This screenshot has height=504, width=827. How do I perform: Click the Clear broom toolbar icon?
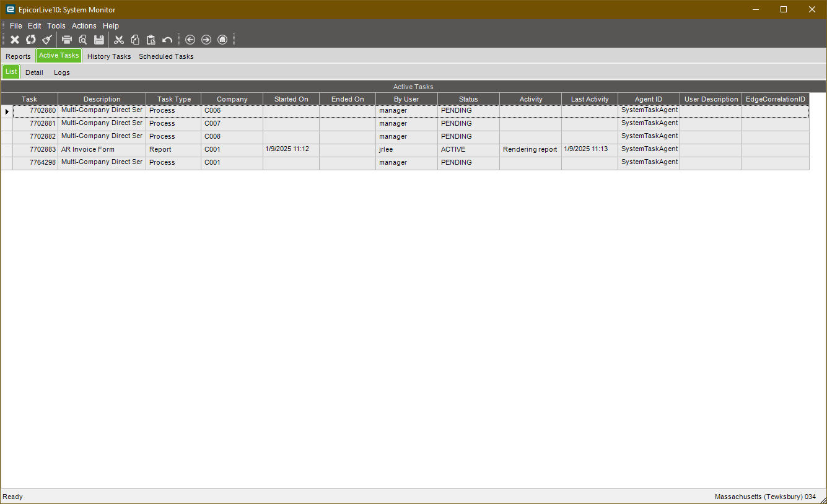pyautogui.click(x=47, y=40)
